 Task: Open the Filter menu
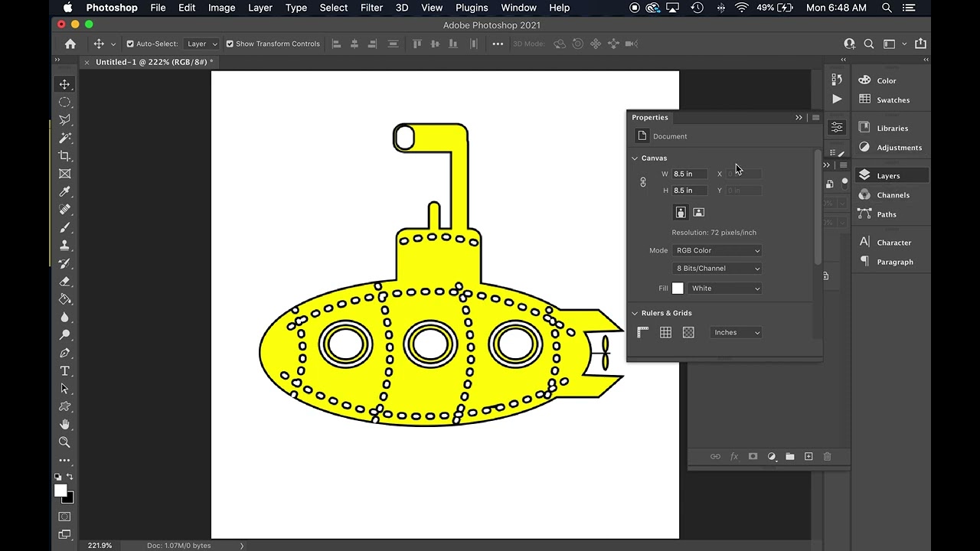(x=371, y=8)
